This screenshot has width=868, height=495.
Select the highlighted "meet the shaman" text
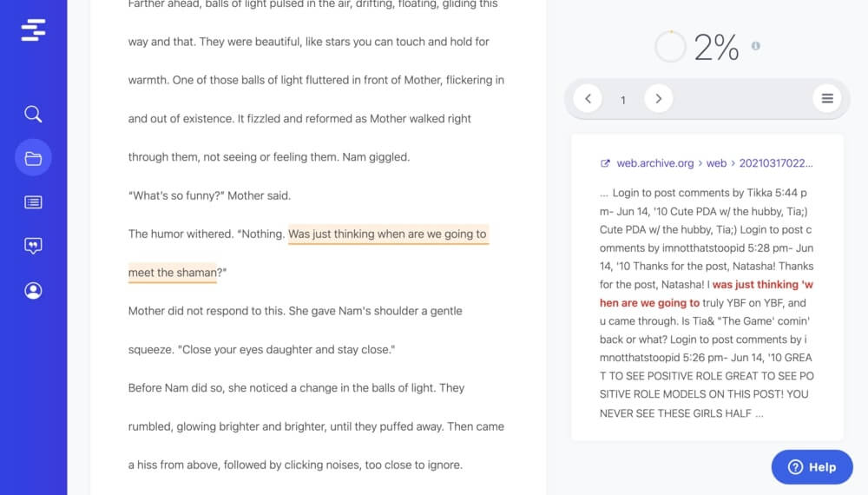(x=172, y=273)
